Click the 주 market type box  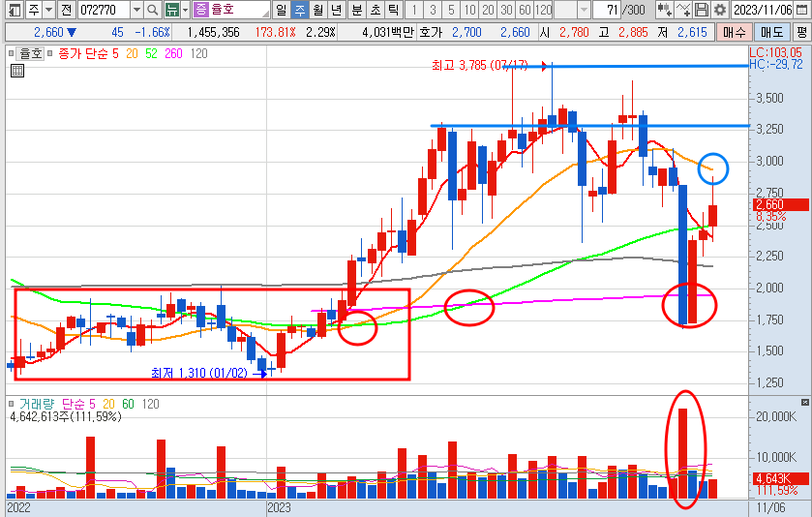[34, 10]
